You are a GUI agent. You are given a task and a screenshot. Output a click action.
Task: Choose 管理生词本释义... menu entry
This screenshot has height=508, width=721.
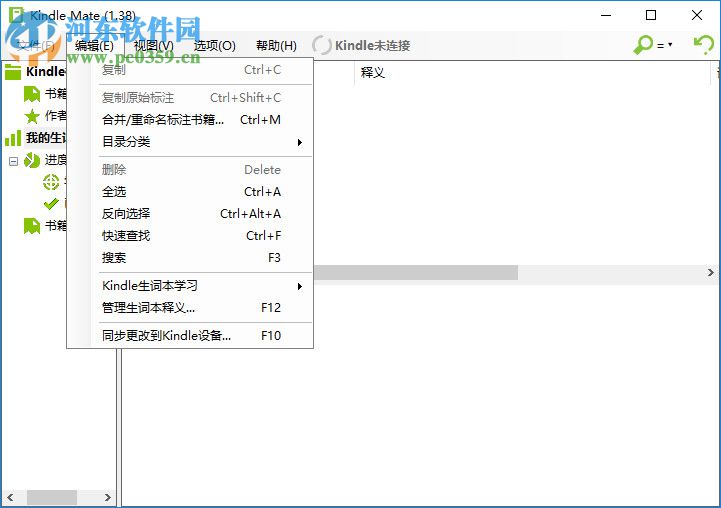pos(191,308)
